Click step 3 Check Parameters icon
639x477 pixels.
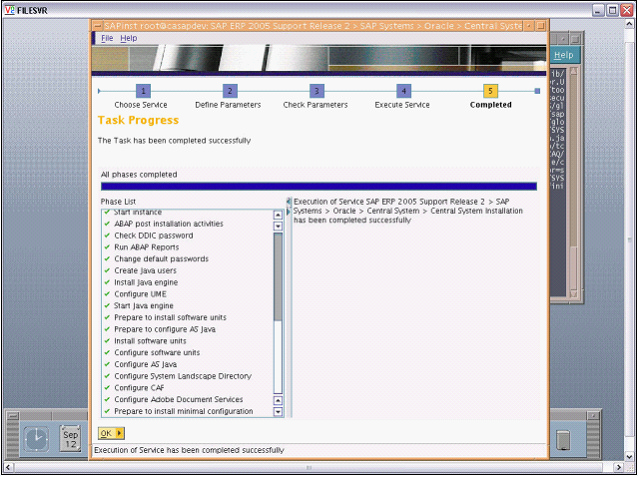click(316, 91)
